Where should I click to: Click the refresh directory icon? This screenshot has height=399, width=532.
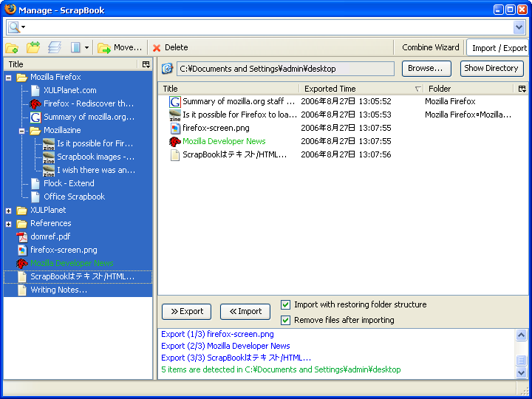click(x=167, y=69)
